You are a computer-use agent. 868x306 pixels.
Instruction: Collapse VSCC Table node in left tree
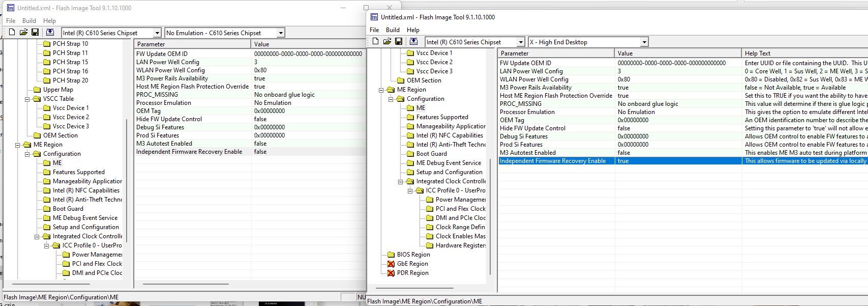click(27, 99)
